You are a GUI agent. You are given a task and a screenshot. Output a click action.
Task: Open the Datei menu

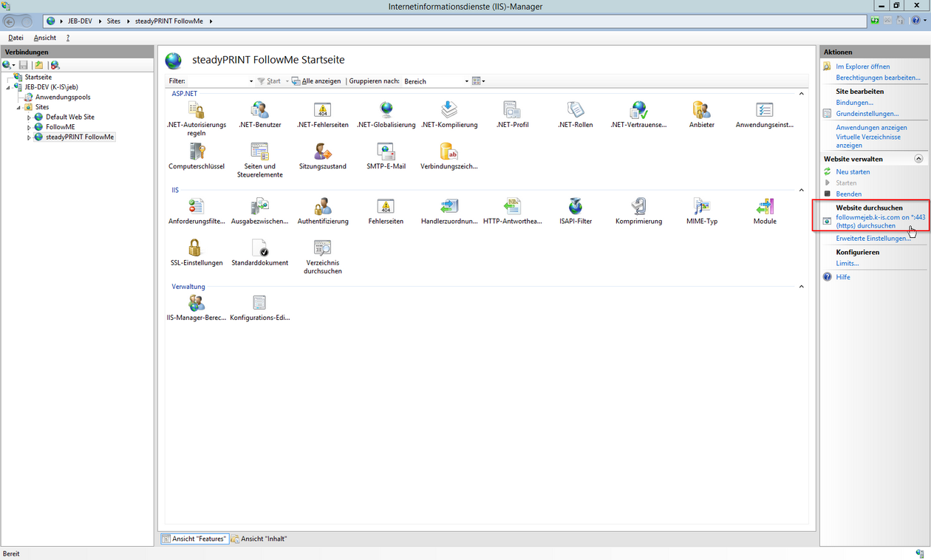(16, 38)
